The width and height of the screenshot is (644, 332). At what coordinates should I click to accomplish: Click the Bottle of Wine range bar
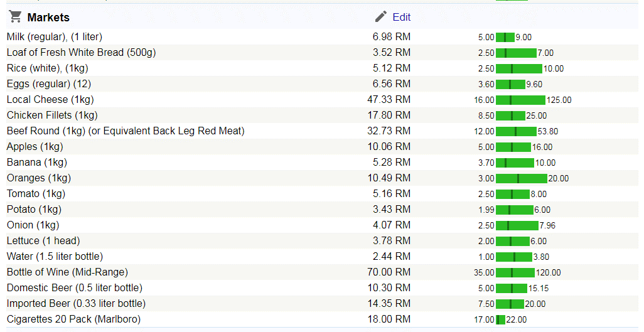[x=515, y=272]
